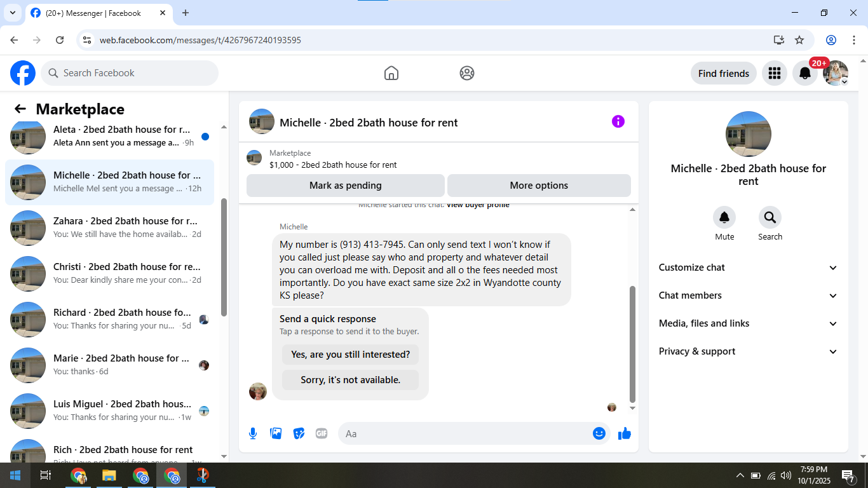Expand the Privacy & support section
This screenshot has width=868, height=488.
coord(749,351)
